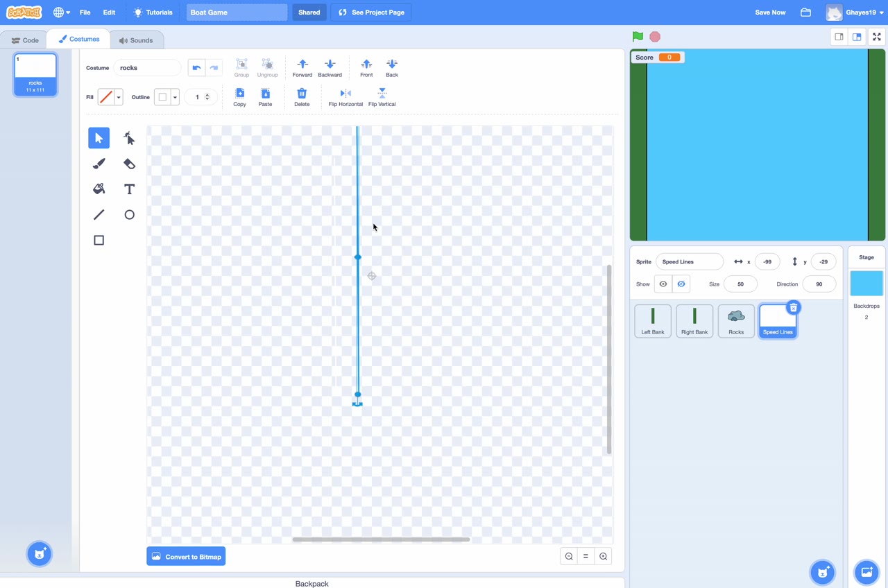Open the language selector globe menu
The image size is (888, 588).
point(59,12)
